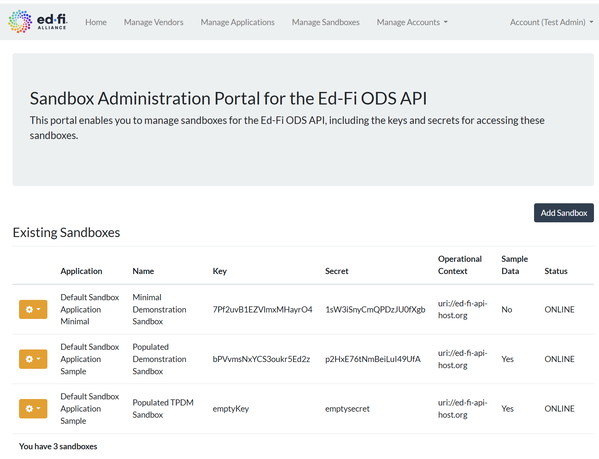Select the secret 1sW3iSnyCmQPDzJU0fXgb
599x459 pixels.
(375, 309)
